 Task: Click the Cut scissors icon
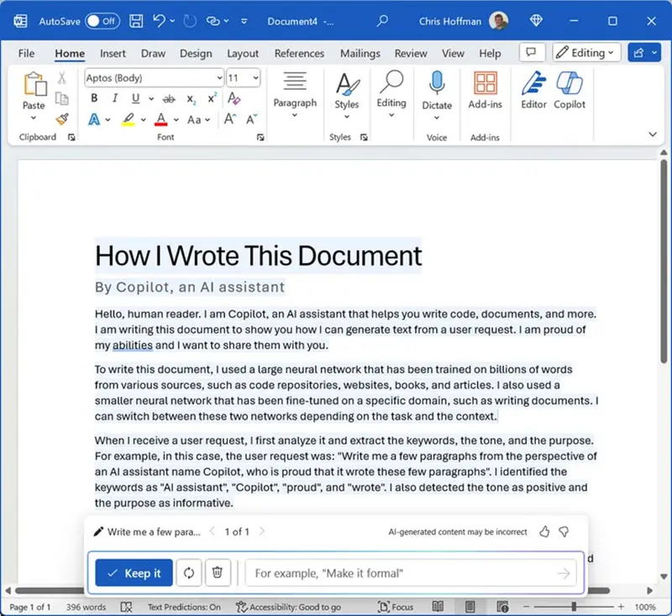(62, 77)
